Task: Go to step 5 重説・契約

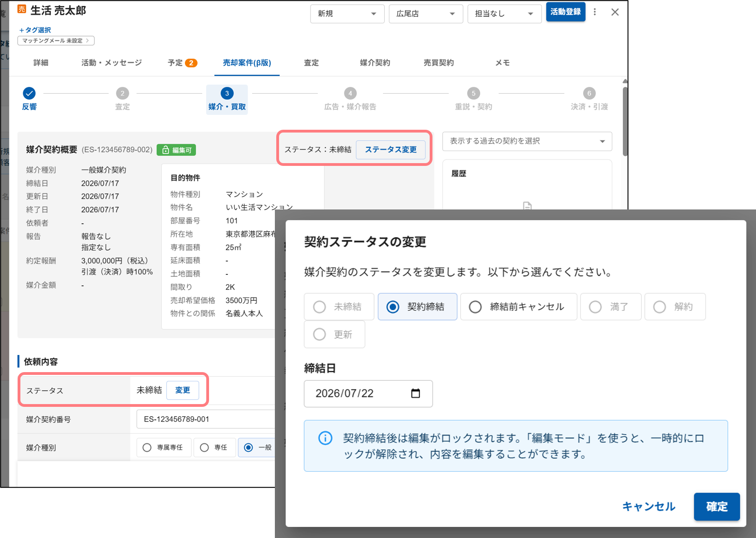Action: pyautogui.click(x=473, y=99)
